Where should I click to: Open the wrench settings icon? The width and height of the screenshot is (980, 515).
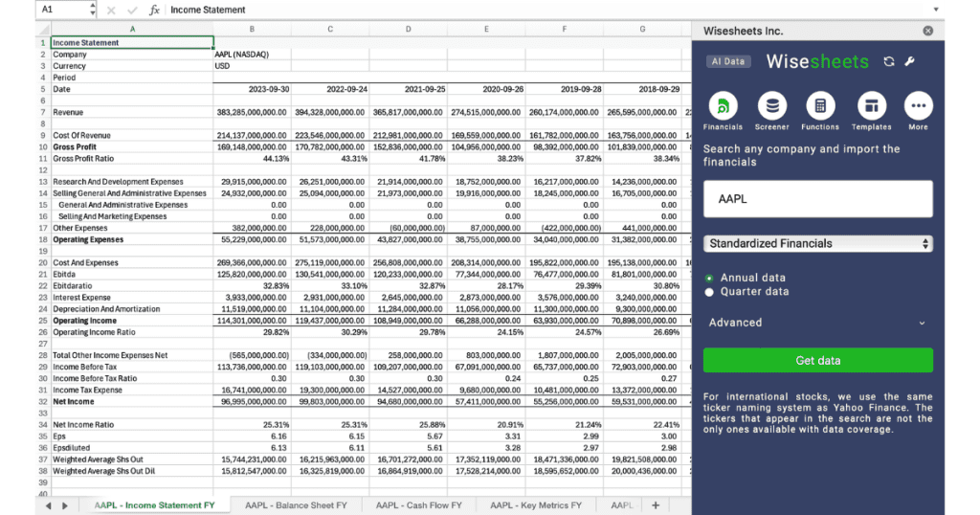click(909, 61)
